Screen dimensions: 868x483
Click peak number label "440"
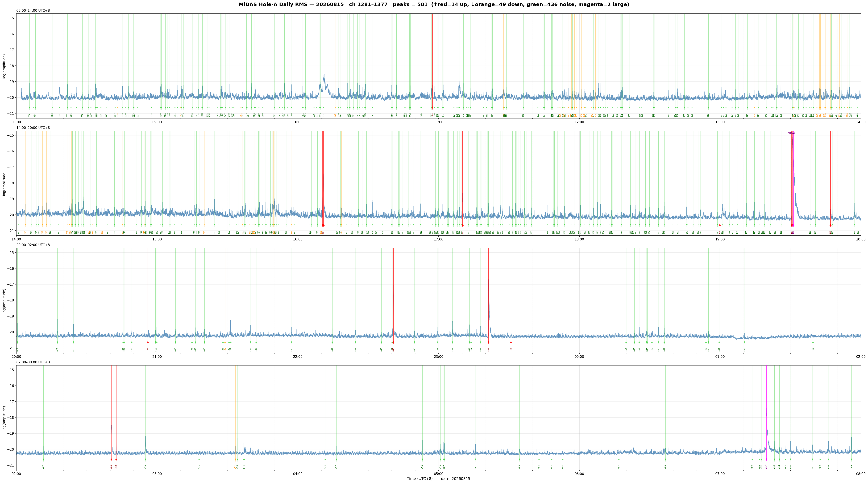[291, 350]
